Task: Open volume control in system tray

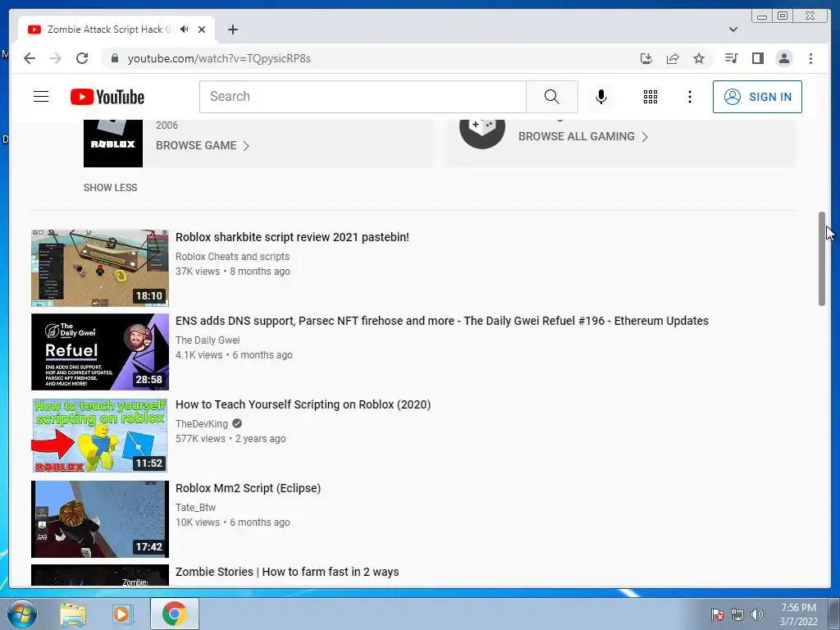Action: tap(757, 614)
